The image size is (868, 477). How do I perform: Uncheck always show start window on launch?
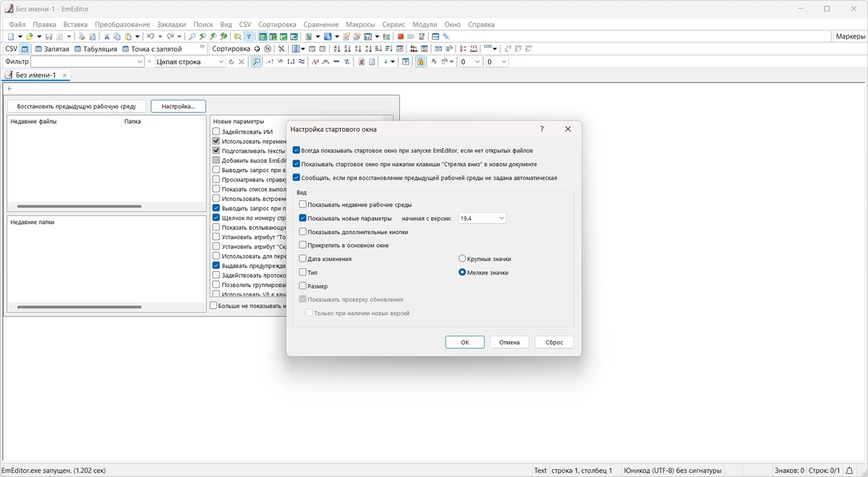(x=297, y=150)
